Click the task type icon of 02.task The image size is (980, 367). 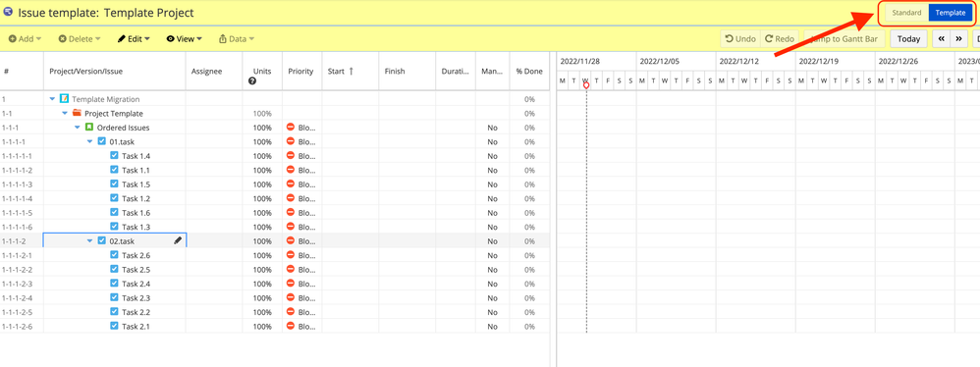point(101,241)
